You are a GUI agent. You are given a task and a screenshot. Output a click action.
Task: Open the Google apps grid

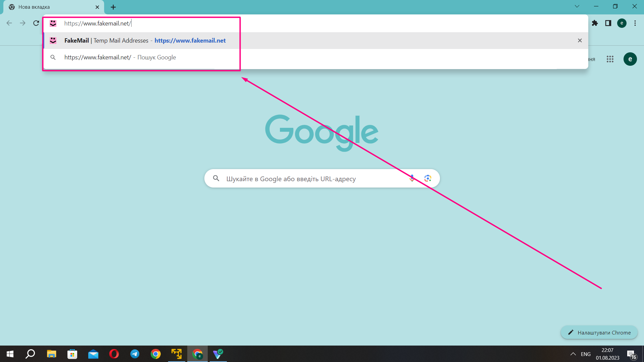(610, 59)
